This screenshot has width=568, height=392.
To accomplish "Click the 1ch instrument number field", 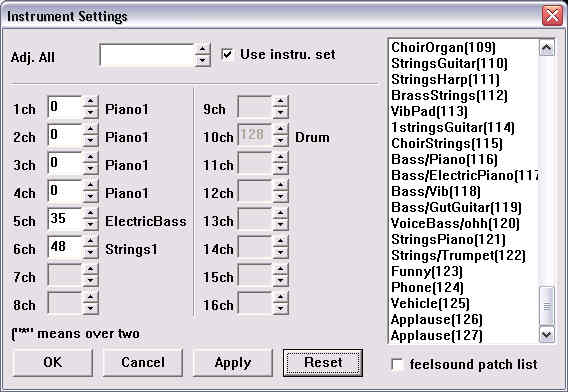I will pos(65,107).
